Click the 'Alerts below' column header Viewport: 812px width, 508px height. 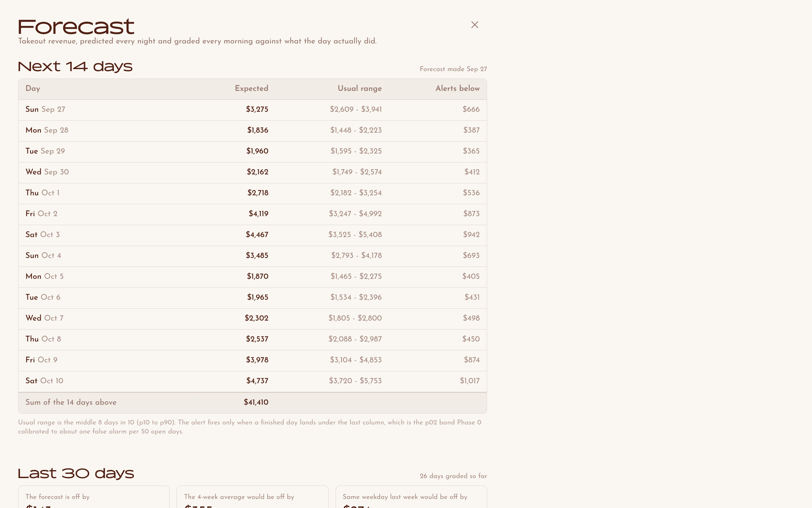tap(457, 88)
